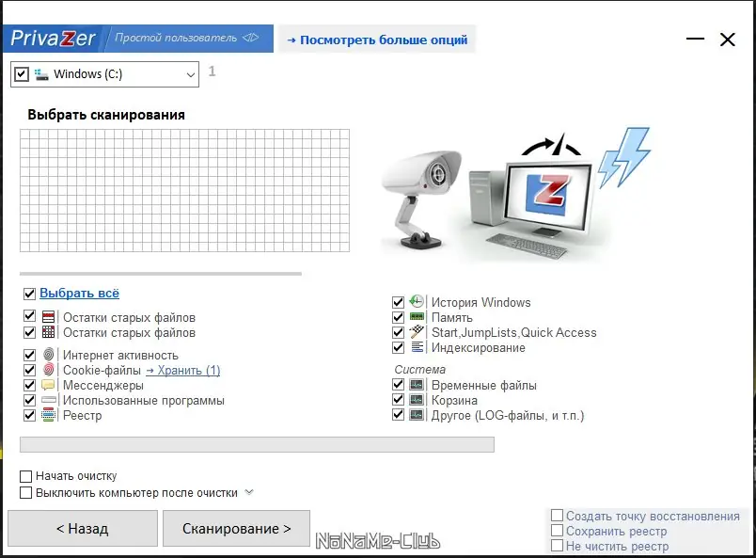Open the Windows (C:) drive dropdown
This screenshot has height=558, width=756.
click(191, 74)
